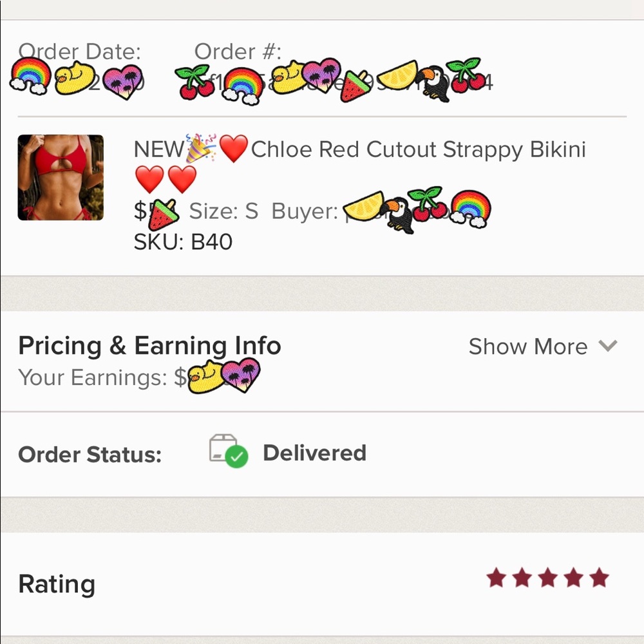Image resolution: width=644 pixels, height=644 pixels.
Task: Click the delivered package status icon
Action: tap(228, 452)
